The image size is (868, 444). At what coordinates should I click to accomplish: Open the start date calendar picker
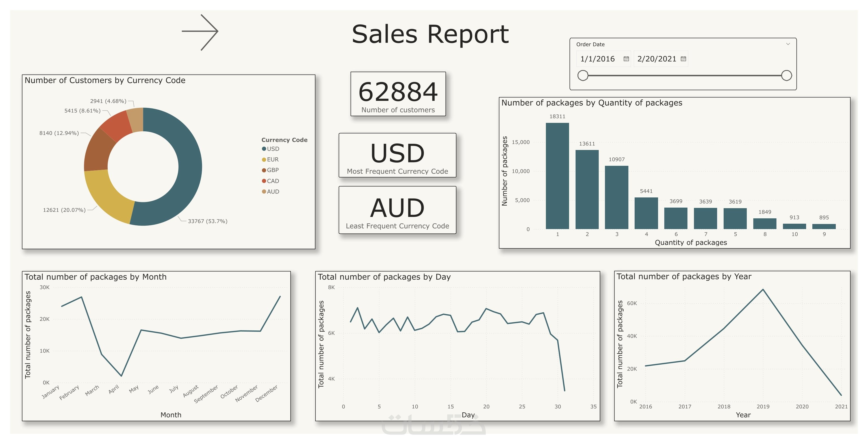pos(626,59)
